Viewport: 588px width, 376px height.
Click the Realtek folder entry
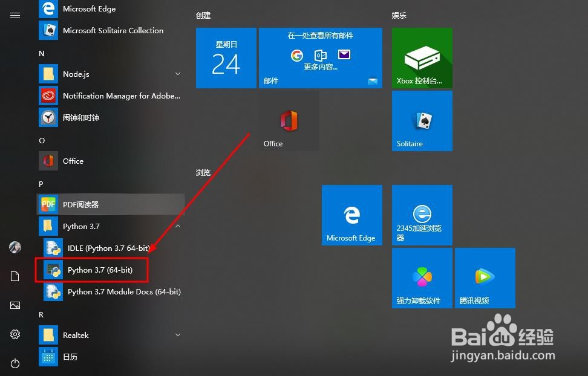(112, 335)
